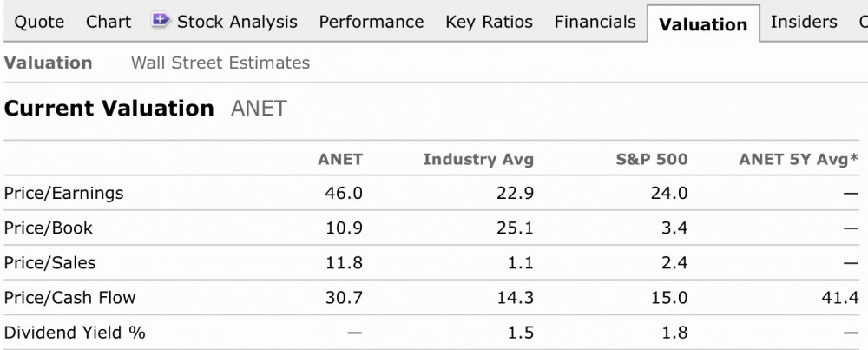Click the Price/Sales row label
The width and height of the screenshot is (868, 350).
pyautogui.click(x=50, y=262)
